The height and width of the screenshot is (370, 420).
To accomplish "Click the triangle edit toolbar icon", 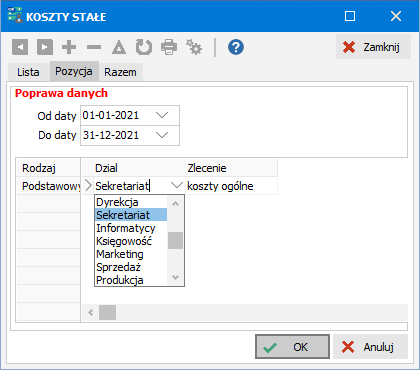I will 119,47.
